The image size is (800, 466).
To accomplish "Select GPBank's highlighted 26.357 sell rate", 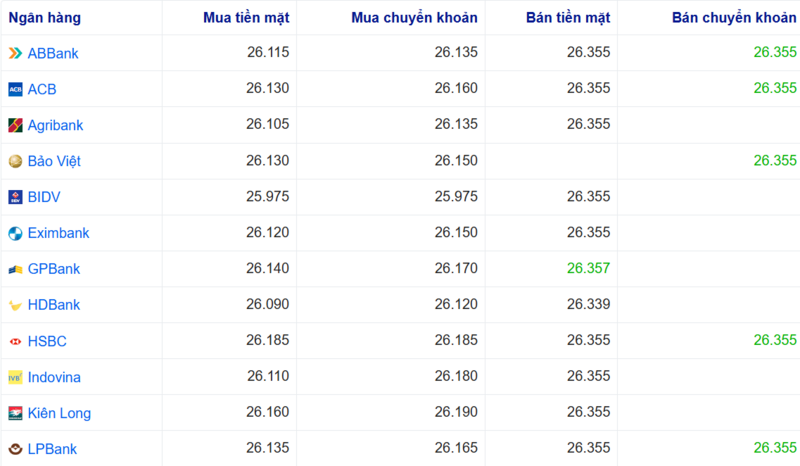I will [x=588, y=269].
